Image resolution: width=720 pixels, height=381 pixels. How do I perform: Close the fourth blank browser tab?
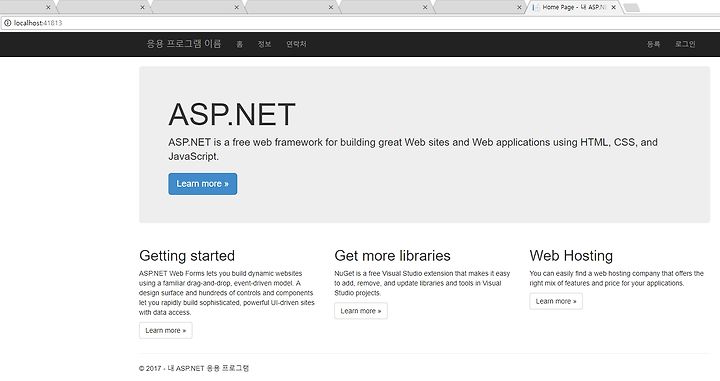[331, 7]
